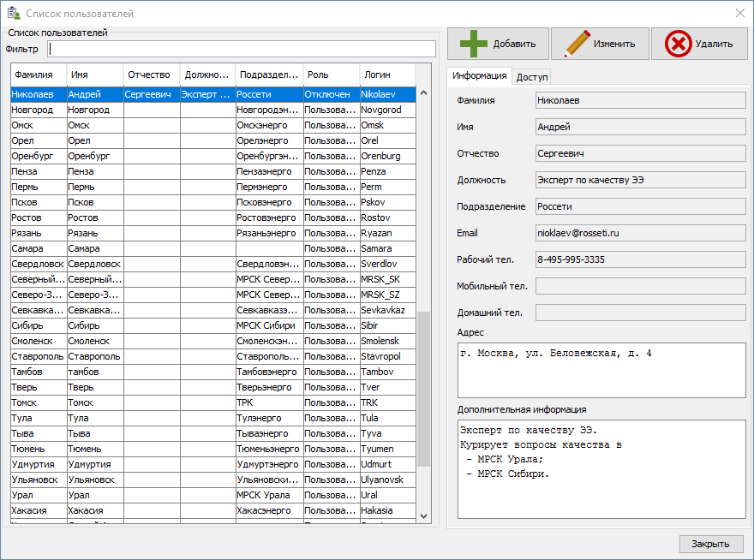
Task: Open the Информация tab
Action: (x=480, y=76)
